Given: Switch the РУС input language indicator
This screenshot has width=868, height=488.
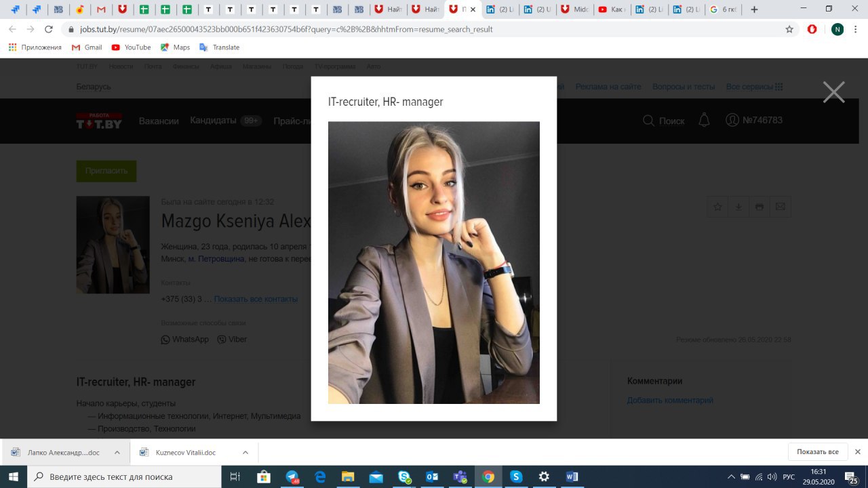Looking at the screenshot, I should click(789, 476).
